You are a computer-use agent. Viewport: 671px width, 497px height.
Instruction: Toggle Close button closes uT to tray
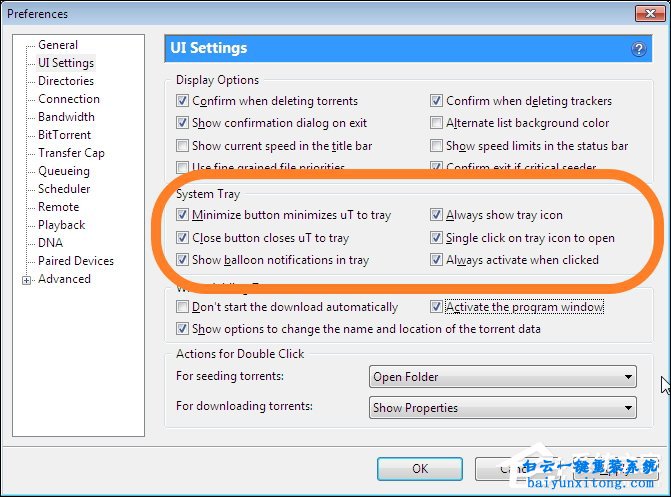[182, 238]
